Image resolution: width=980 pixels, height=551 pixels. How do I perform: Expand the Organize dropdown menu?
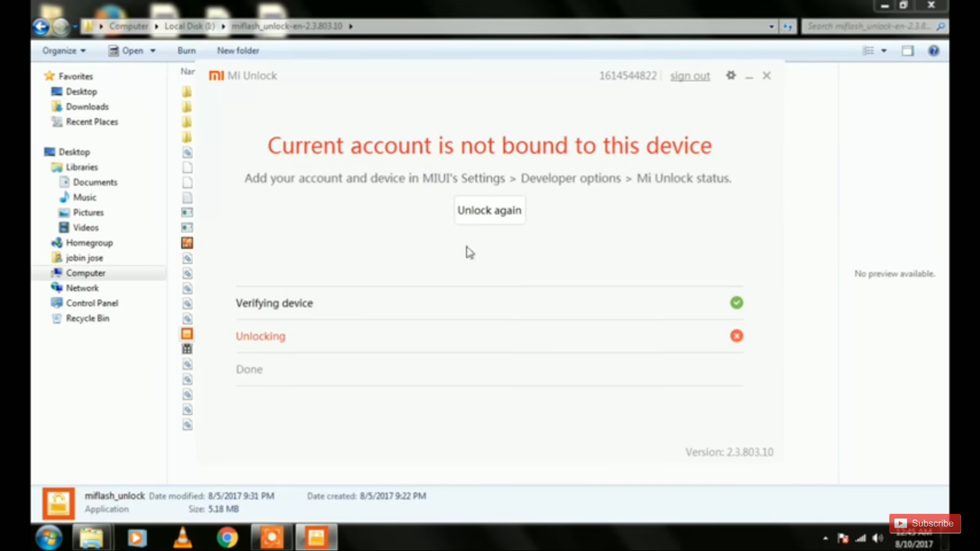point(64,51)
